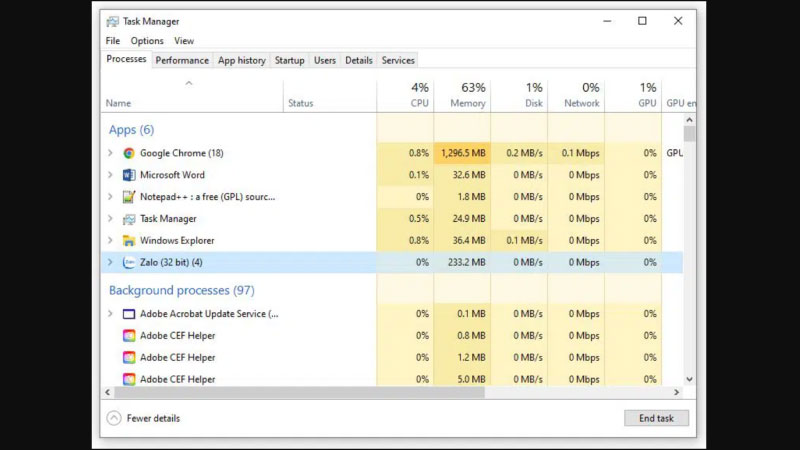Maximize the Task Manager window
800x450 pixels.
[642, 21]
